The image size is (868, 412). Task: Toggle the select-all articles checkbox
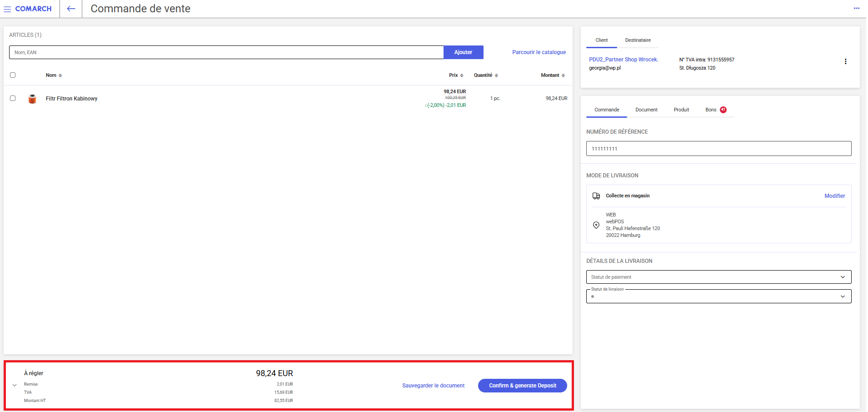(13, 75)
